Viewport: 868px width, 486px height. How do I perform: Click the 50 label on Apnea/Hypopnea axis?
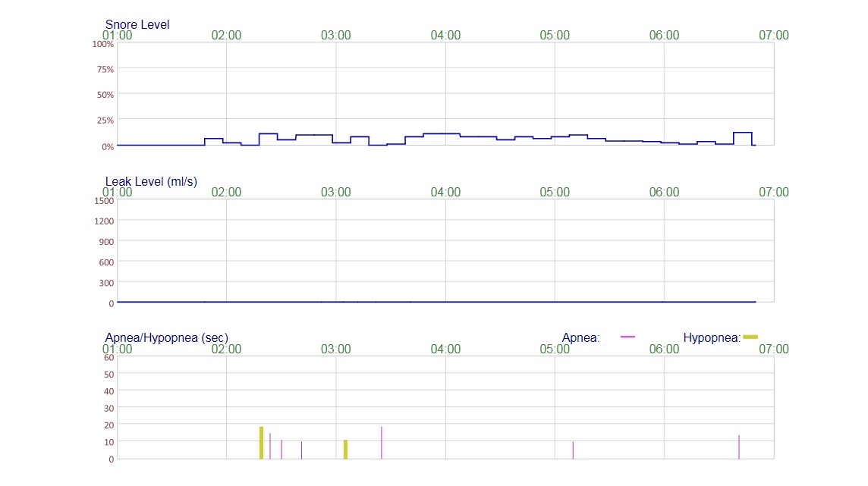pos(109,375)
